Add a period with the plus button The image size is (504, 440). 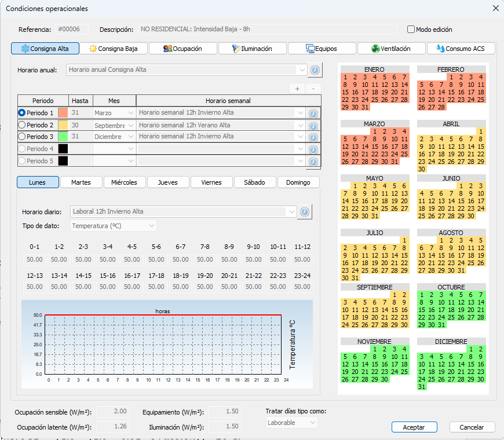pos(297,89)
